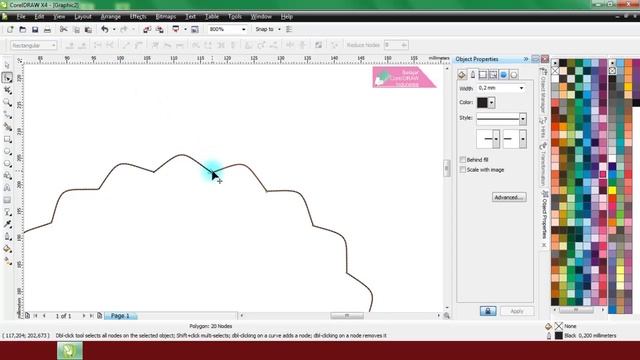The width and height of the screenshot is (640, 360).
Task: Click the outline Color swatch button
Action: (482, 102)
